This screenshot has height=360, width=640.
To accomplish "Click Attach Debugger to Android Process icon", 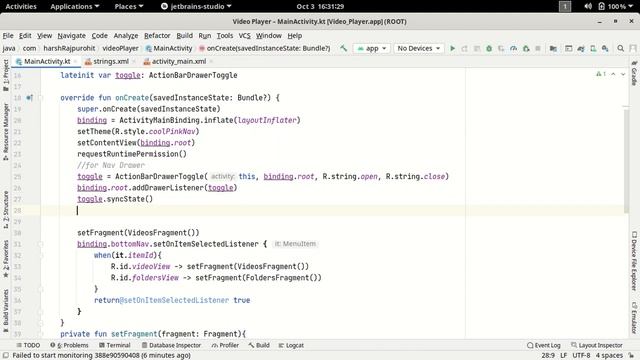I will (526, 48).
